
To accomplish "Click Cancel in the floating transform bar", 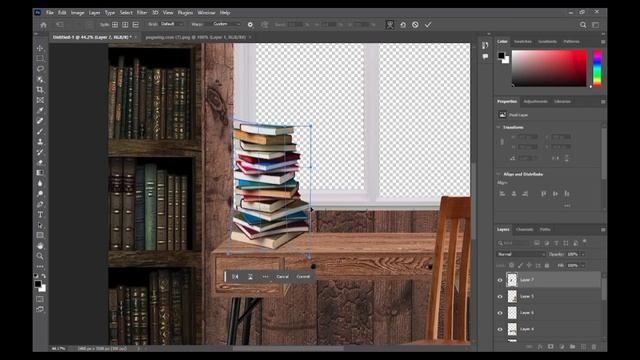I will 282,276.
